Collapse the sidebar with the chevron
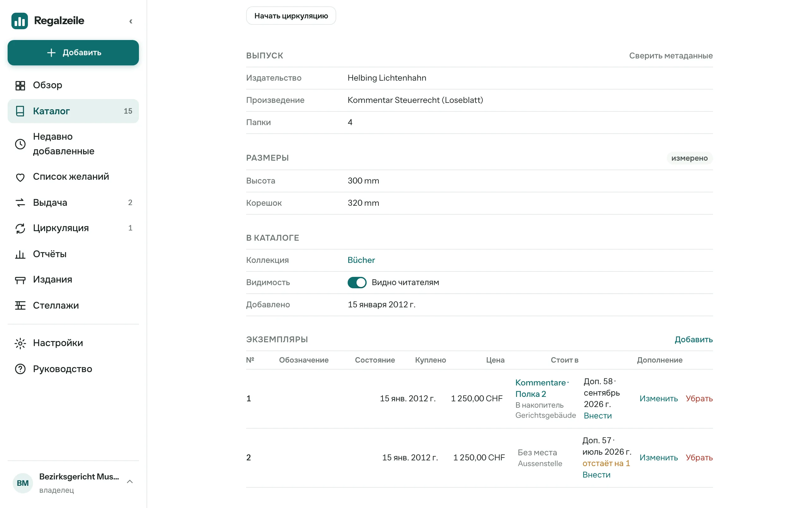812x508 pixels. coord(131,21)
